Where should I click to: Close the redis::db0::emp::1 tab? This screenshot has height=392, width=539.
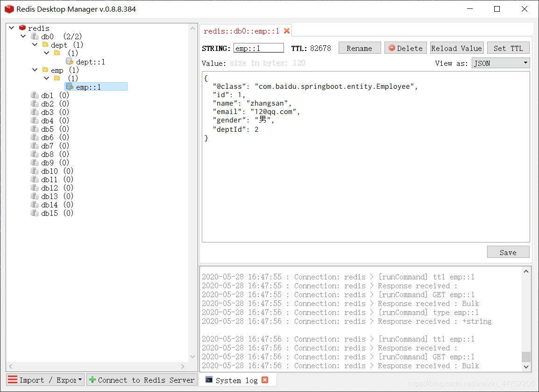coord(287,31)
